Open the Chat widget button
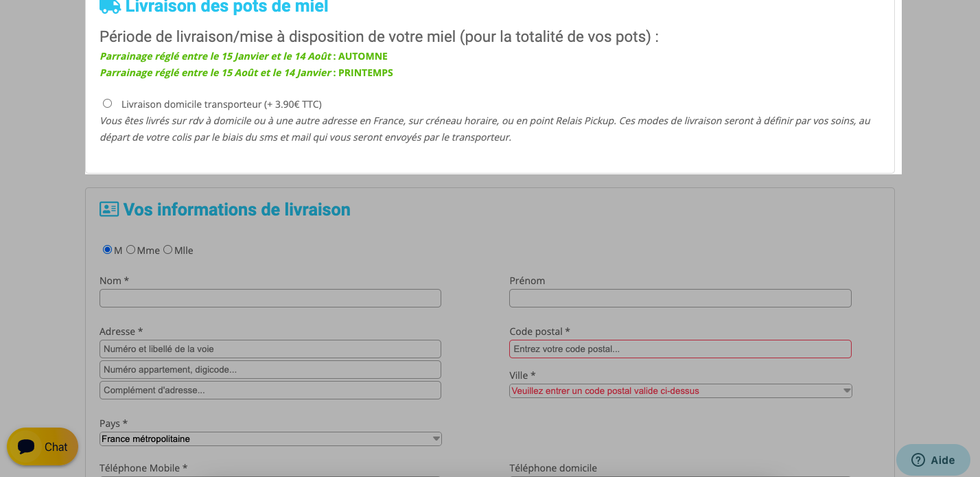The width and height of the screenshot is (980, 477). coord(43,447)
